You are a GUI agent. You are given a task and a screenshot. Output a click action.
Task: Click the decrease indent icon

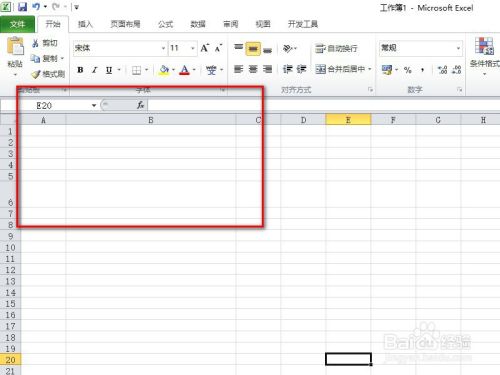coord(287,69)
